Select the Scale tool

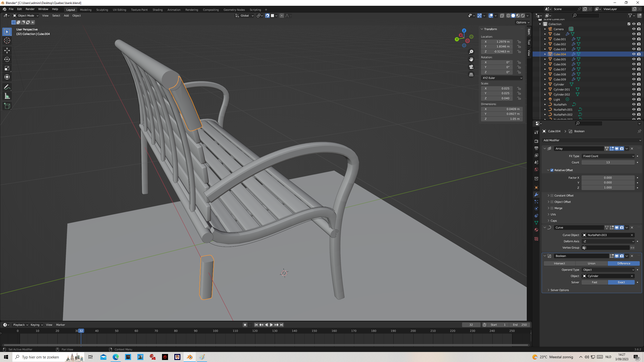click(x=7, y=68)
